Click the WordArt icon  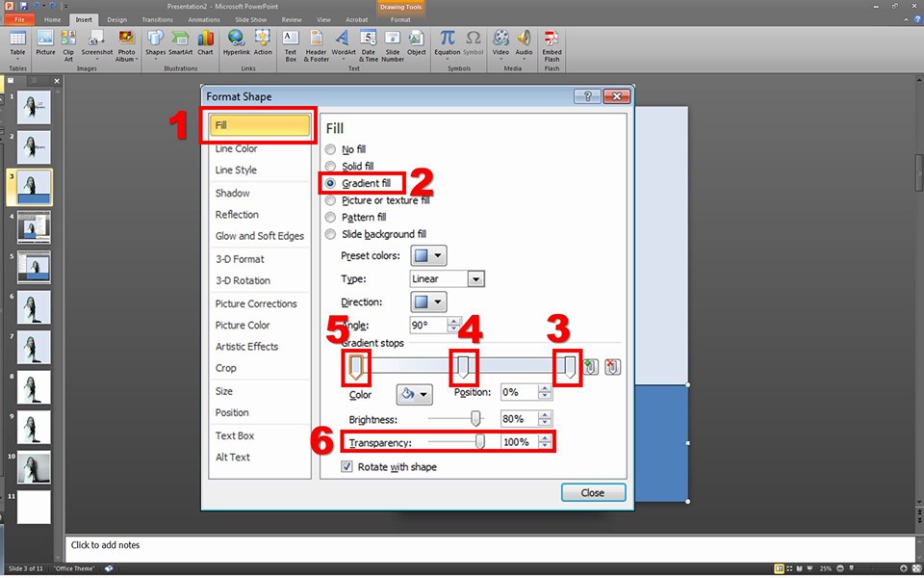pos(343,42)
